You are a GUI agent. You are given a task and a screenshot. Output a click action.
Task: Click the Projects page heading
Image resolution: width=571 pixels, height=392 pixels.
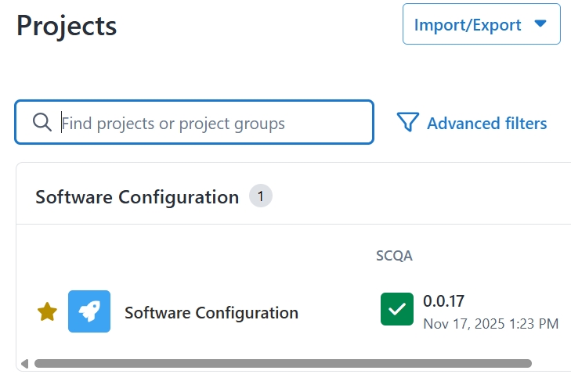point(67,25)
